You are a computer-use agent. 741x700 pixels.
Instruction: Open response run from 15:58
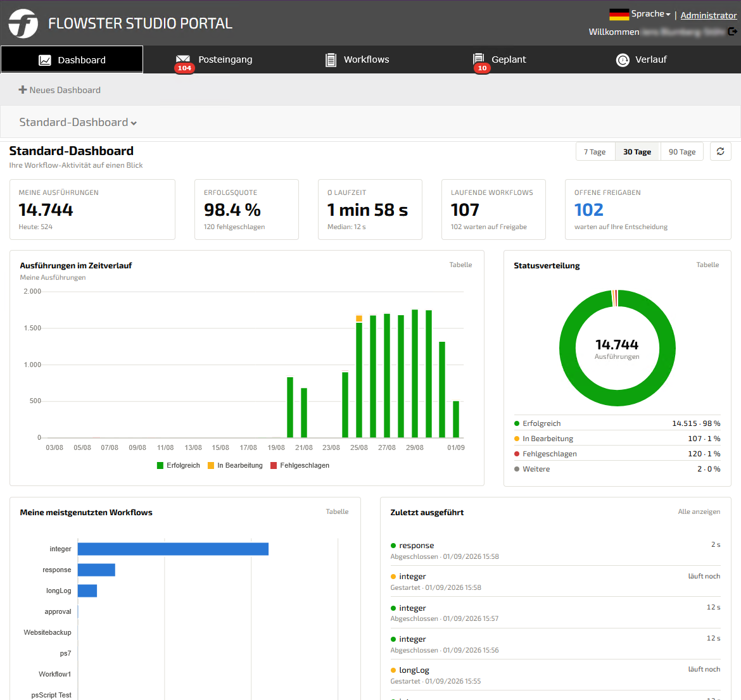555,550
